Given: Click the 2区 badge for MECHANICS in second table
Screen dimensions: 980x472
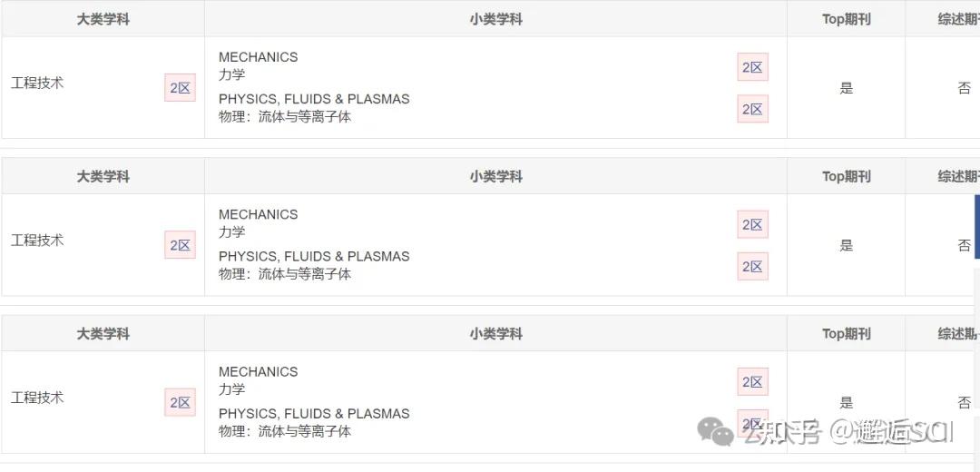Looking at the screenshot, I should [752, 224].
